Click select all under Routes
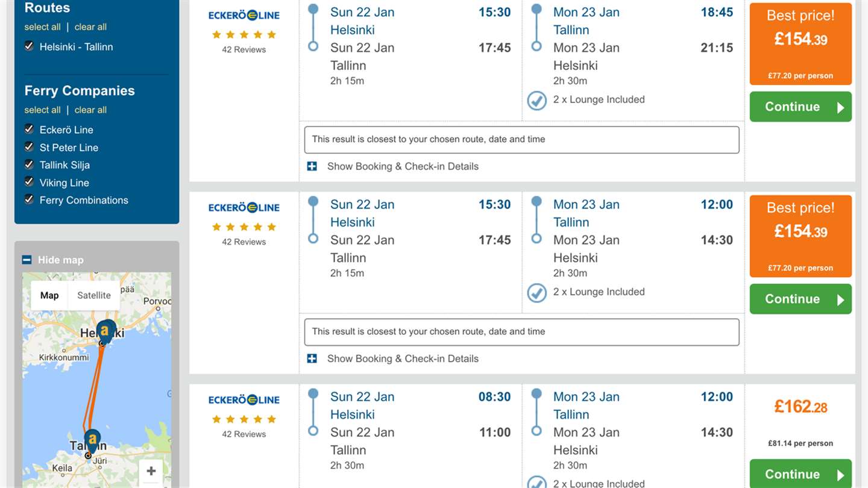 [x=42, y=27]
